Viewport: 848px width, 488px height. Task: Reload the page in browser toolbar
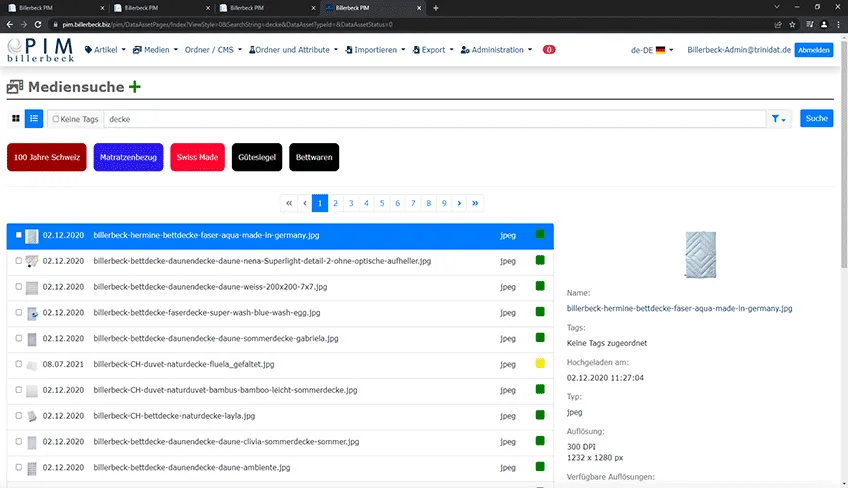click(38, 24)
